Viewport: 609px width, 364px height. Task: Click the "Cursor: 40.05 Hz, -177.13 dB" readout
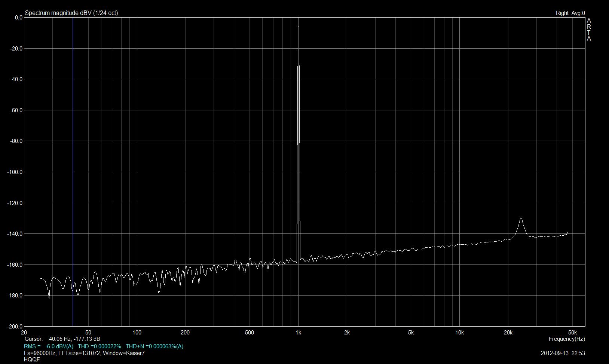[62, 339]
